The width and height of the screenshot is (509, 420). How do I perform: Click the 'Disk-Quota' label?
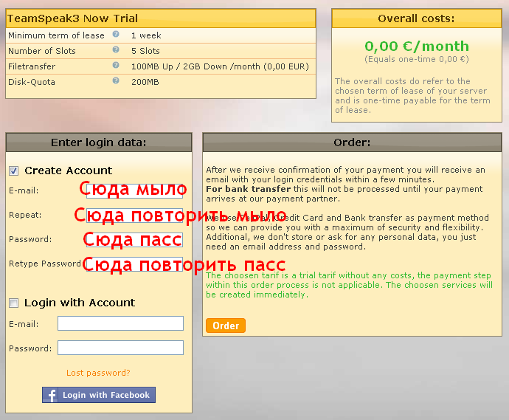point(32,82)
